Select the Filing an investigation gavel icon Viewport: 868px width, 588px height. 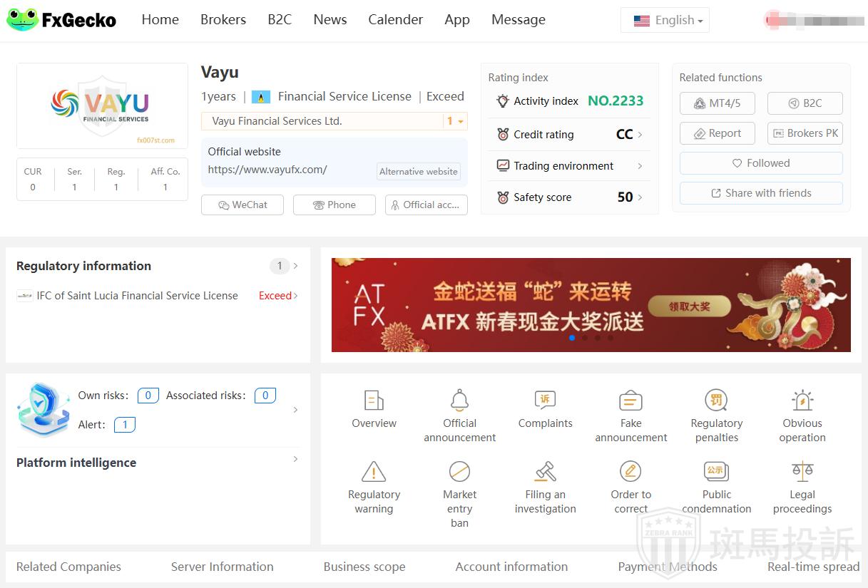tap(545, 472)
